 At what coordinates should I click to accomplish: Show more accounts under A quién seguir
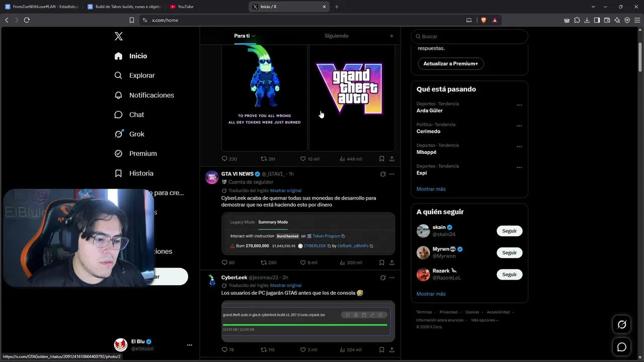[431, 294]
